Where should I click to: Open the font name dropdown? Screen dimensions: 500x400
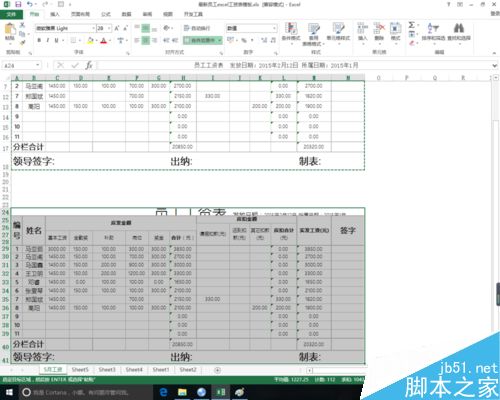pos(93,29)
